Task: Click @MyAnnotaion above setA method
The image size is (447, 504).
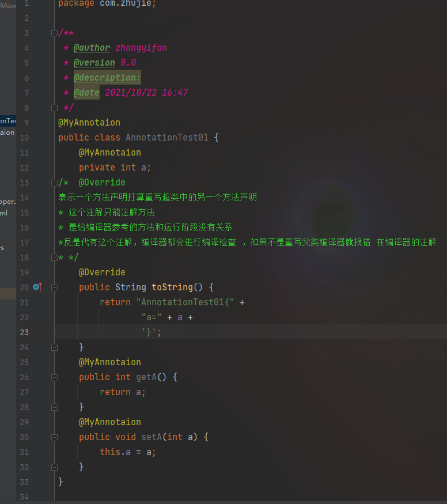Action: coord(110,422)
